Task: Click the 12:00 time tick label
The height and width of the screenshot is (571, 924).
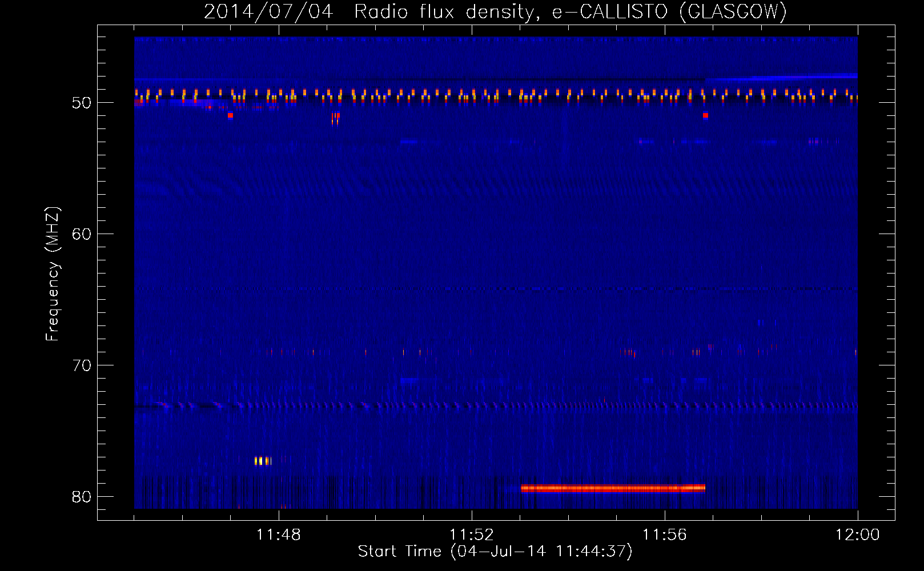Action: pos(857,535)
